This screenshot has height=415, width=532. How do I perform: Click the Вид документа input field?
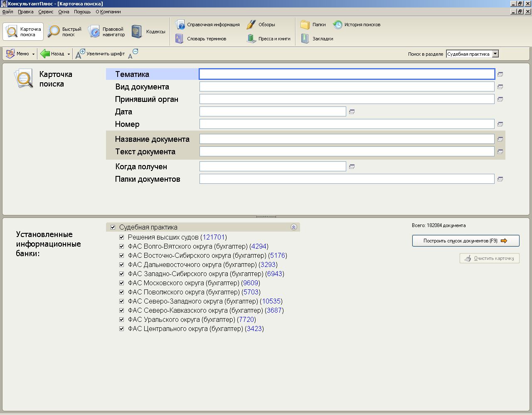tap(347, 86)
